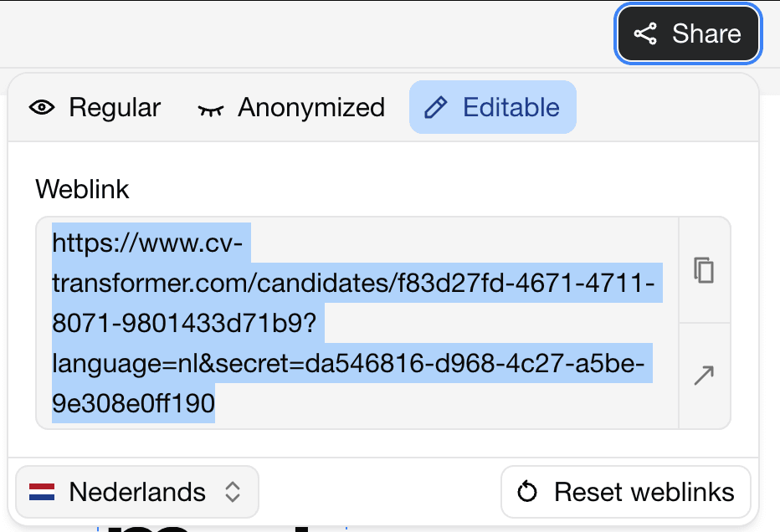Screen dimensions: 780x532
Task: Copy the weblink to clipboard
Action: (704, 270)
